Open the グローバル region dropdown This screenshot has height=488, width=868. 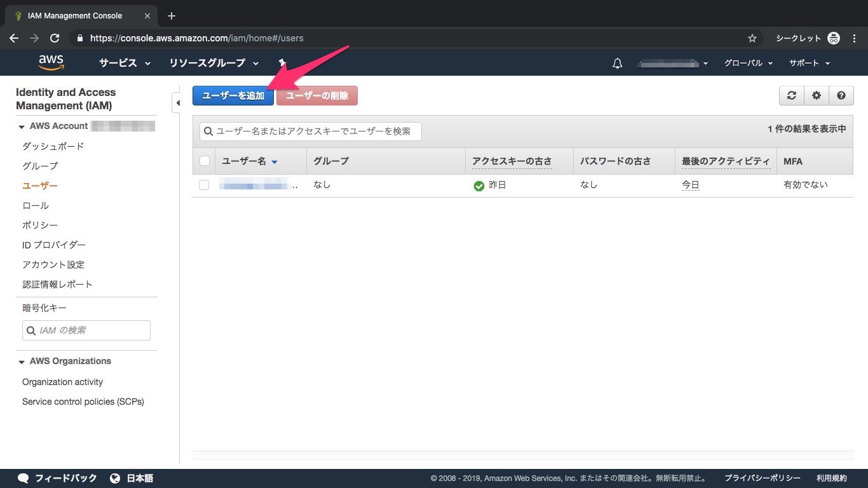tap(749, 64)
